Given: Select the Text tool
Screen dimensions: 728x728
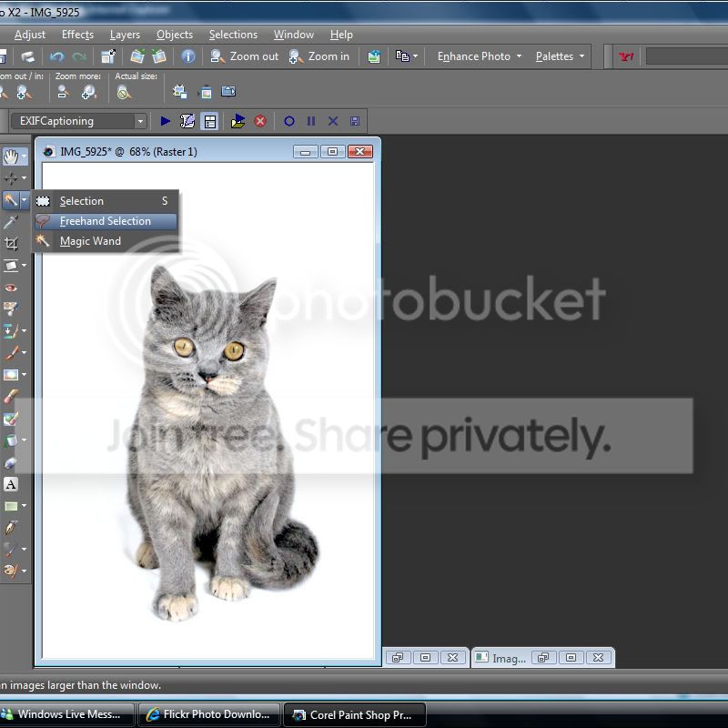Looking at the screenshot, I should point(11,484).
